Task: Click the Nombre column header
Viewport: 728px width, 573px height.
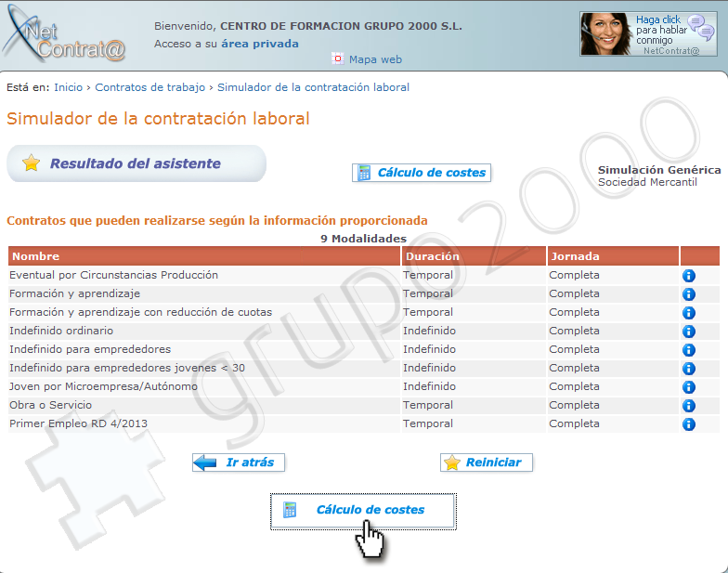Action: [x=204, y=256]
